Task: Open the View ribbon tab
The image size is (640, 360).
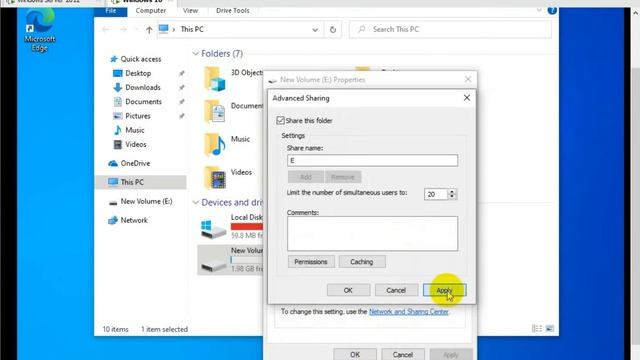Action: click(190, 11)
